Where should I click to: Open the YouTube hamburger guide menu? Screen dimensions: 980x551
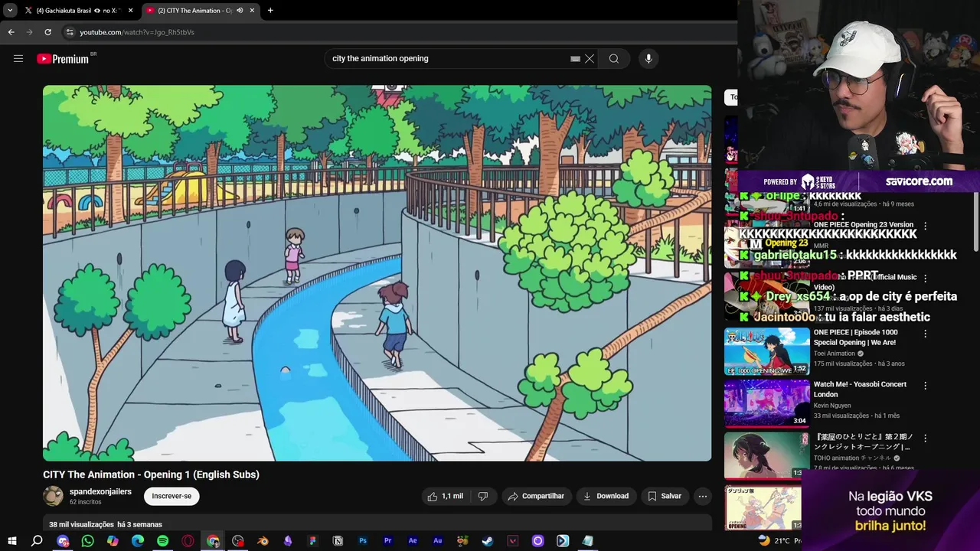click(18, 58)
